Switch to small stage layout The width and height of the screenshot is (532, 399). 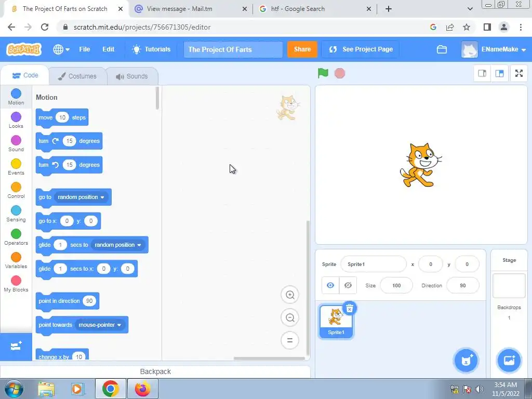click(482, 73)
